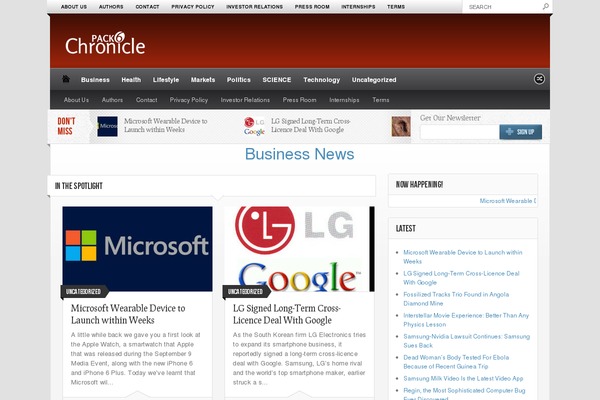The width and height of the screenshot is (600, 400).
Task: Select Press Room in the dark submenu
Action: [300, 100]
